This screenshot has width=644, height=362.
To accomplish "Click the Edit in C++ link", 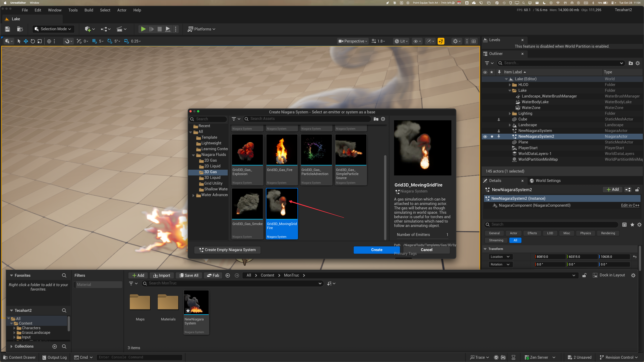I will (x=630, y=205).
